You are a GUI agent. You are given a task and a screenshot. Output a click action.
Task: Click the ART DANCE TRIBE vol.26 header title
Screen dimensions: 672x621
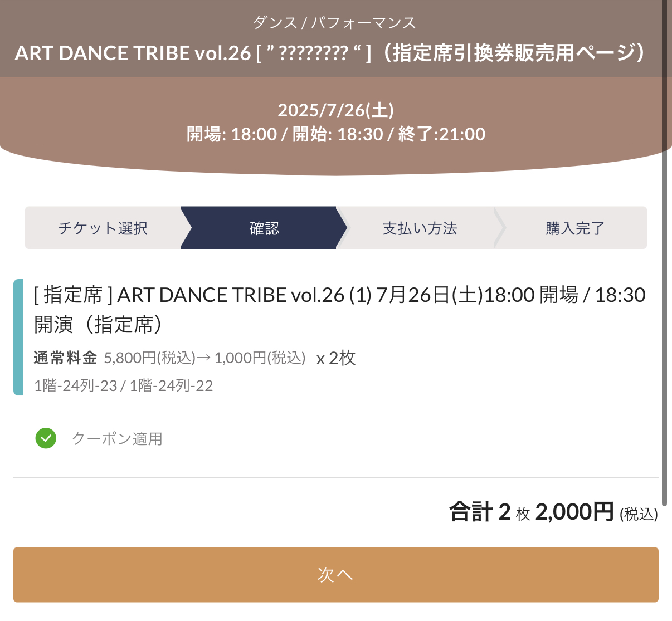(x=332, y=53)
